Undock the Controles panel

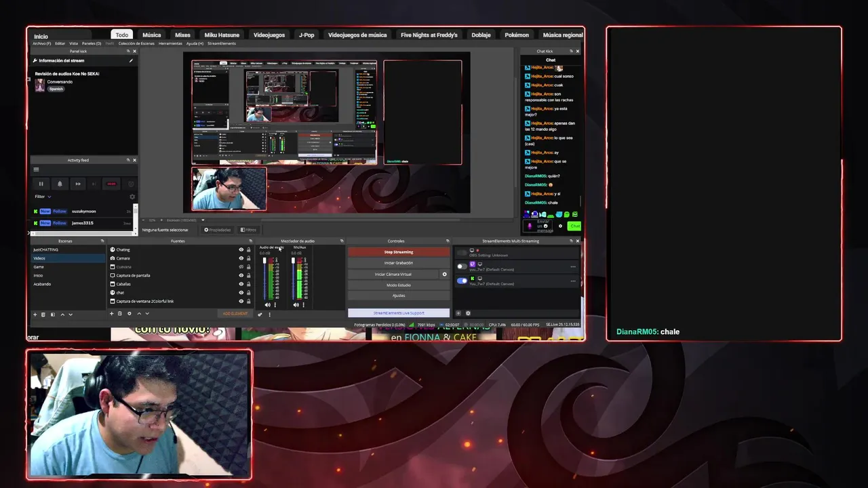click(448, 241)
